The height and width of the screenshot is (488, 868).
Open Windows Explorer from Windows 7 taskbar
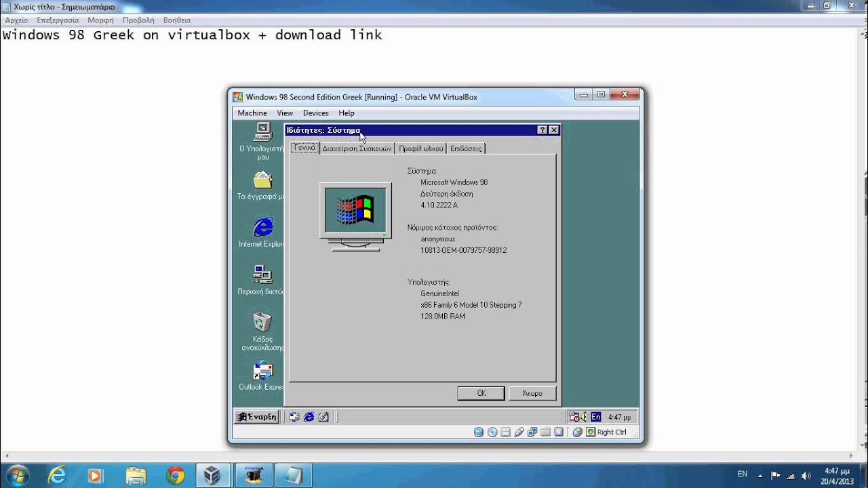coord(136,475)
